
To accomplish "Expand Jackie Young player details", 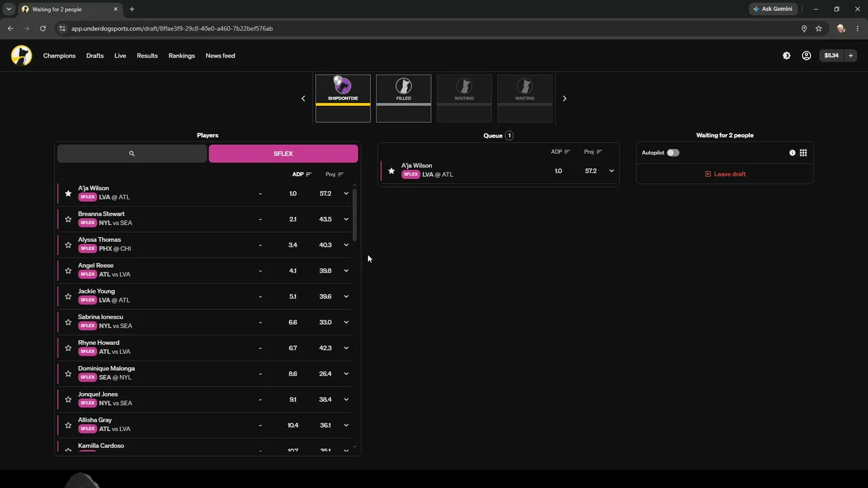I will (x=346, y=296).
